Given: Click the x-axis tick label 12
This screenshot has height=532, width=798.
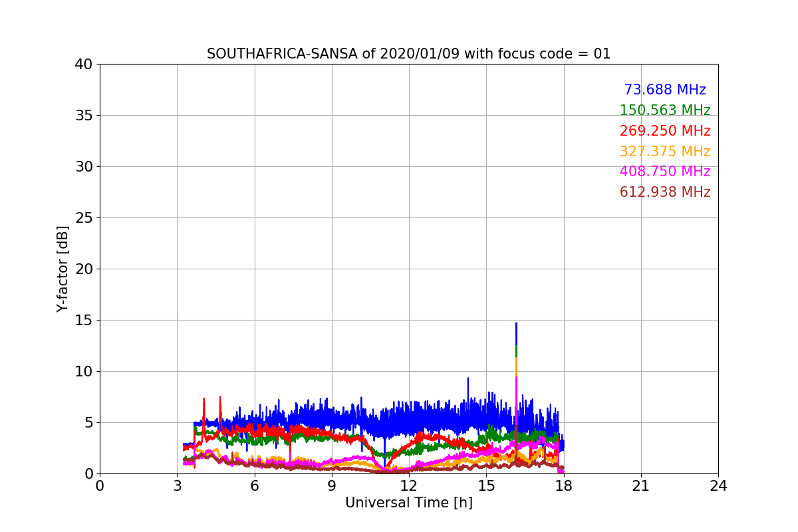Looking at the screenshot, I should point(409,486).
